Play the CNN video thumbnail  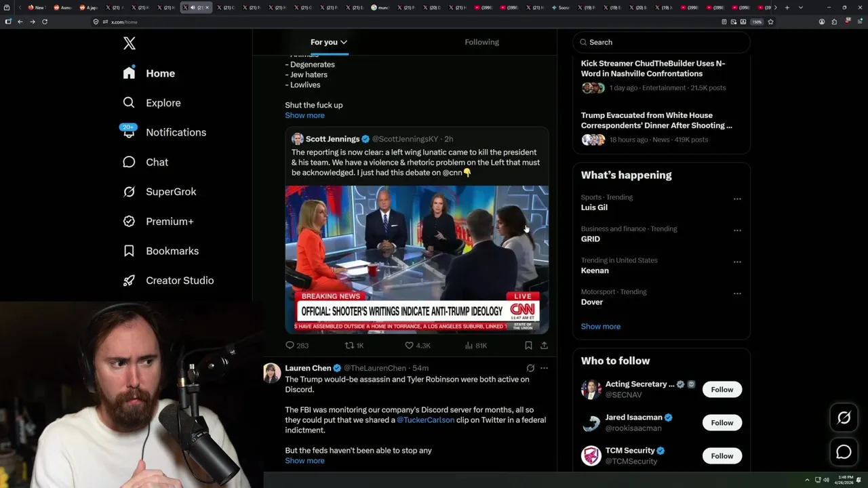(416, 260)
